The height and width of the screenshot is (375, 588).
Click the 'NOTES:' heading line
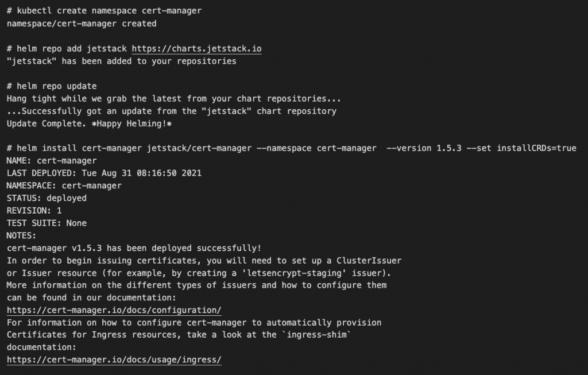point(21,235)
